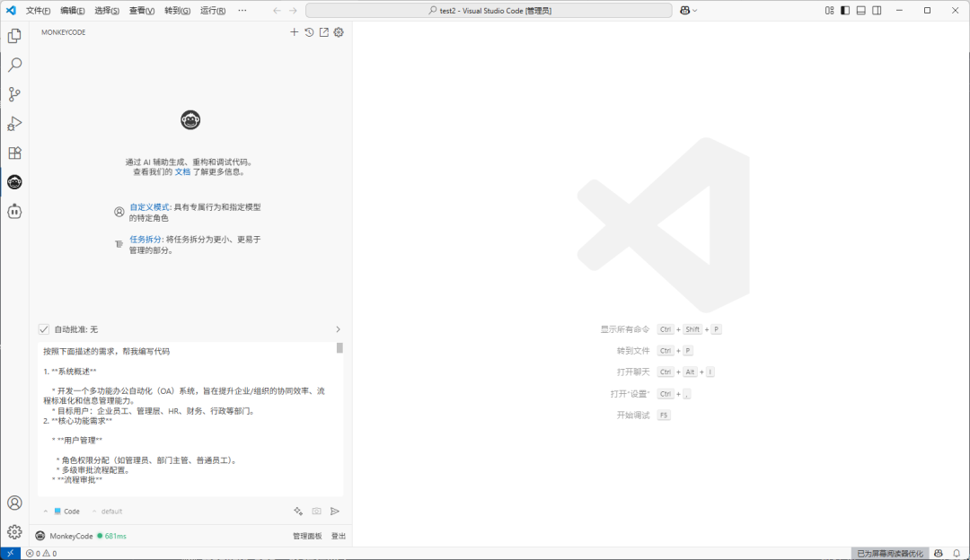Click the 任务拆分 link
970x560 pixels.
(145, 240)
